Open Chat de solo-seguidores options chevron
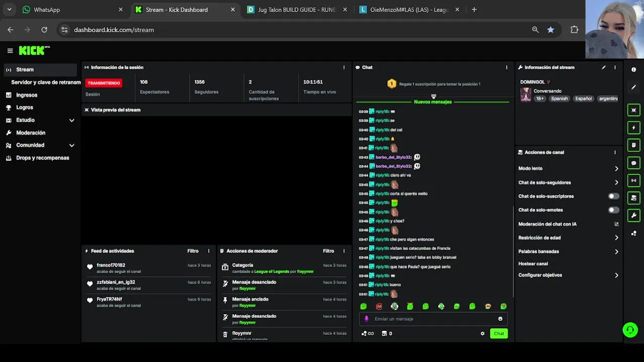This screenshot has width=644, height=362. 616,183
